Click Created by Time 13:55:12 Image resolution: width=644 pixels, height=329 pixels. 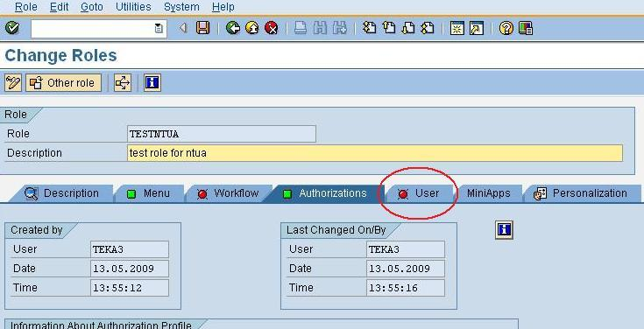(130, 288)
